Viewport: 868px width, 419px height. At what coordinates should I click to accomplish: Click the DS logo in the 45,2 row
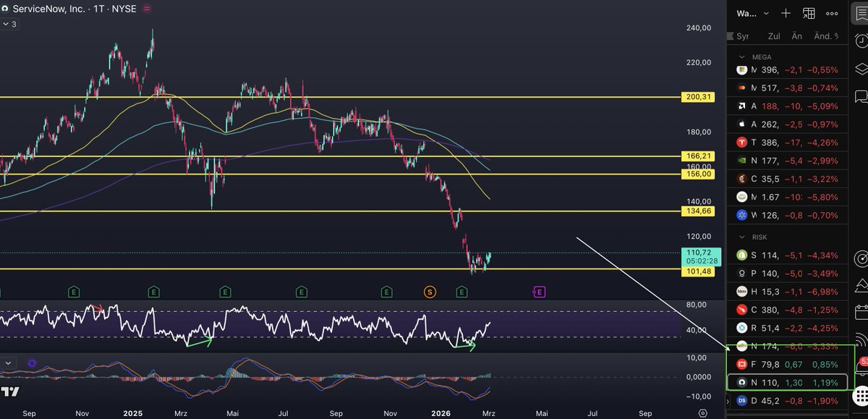[x=741, y=400]
